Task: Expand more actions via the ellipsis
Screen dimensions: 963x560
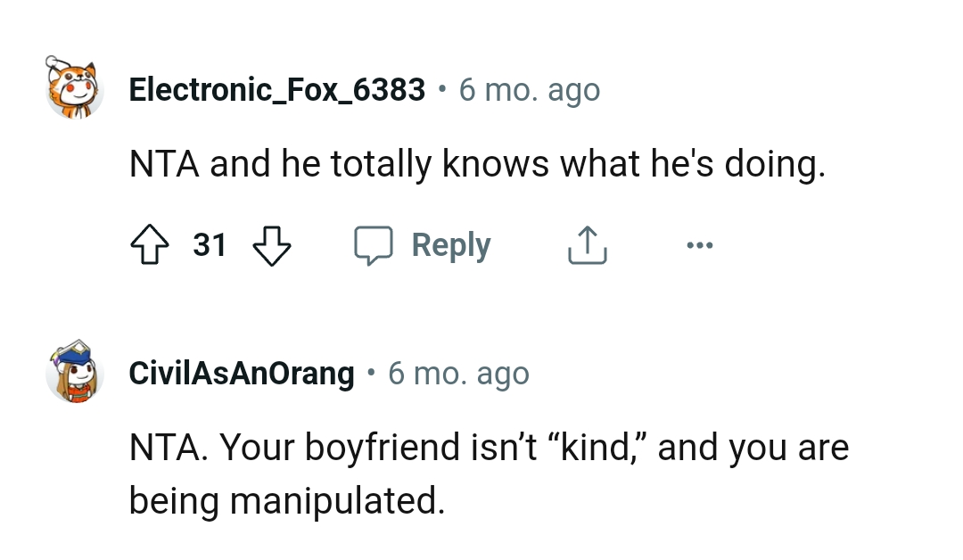Action: pos(700,244)
